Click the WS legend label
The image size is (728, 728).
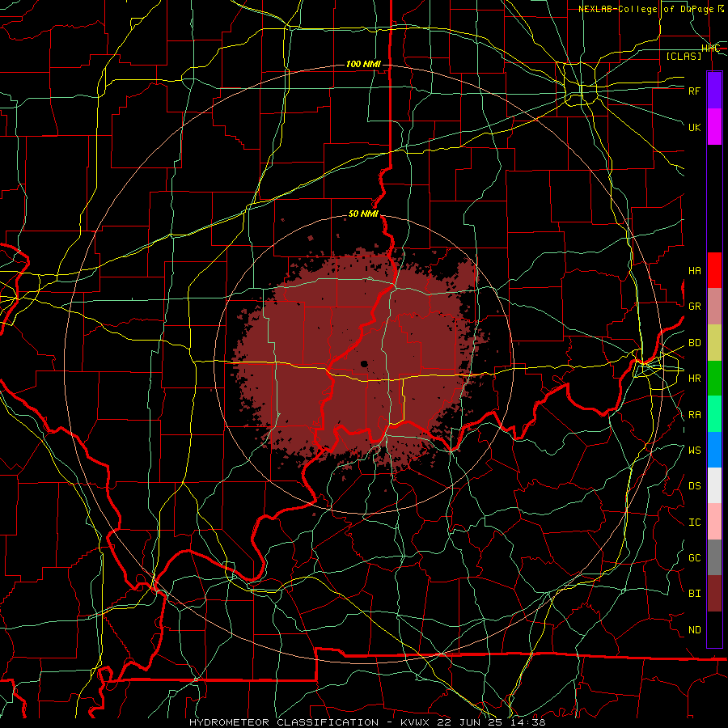pyautogui.click(x=694, y=450)
